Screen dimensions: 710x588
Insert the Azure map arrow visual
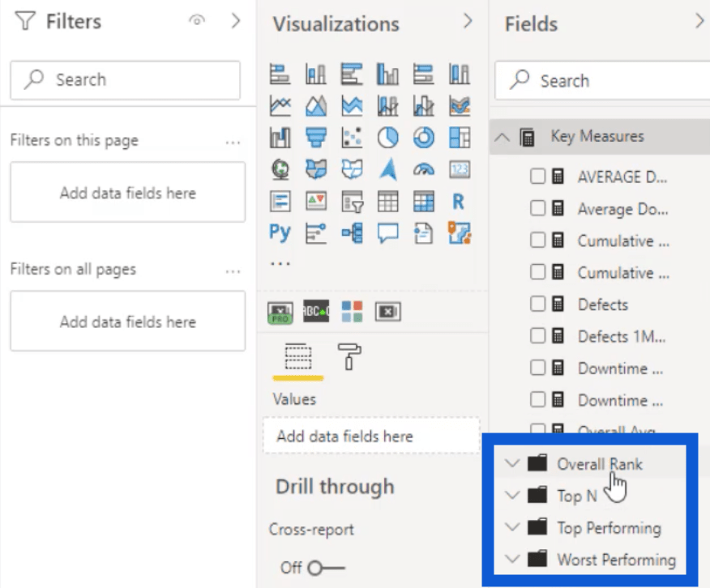tap(387, 169)
